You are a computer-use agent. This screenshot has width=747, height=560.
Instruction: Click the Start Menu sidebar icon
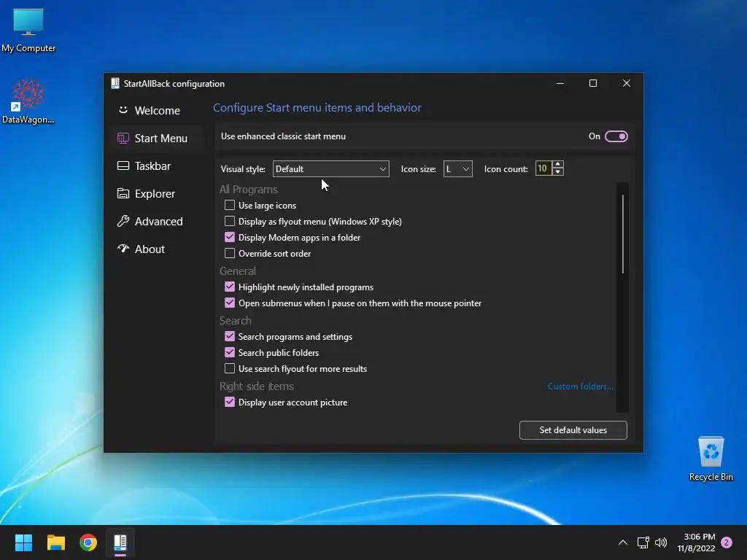point(123,138)
